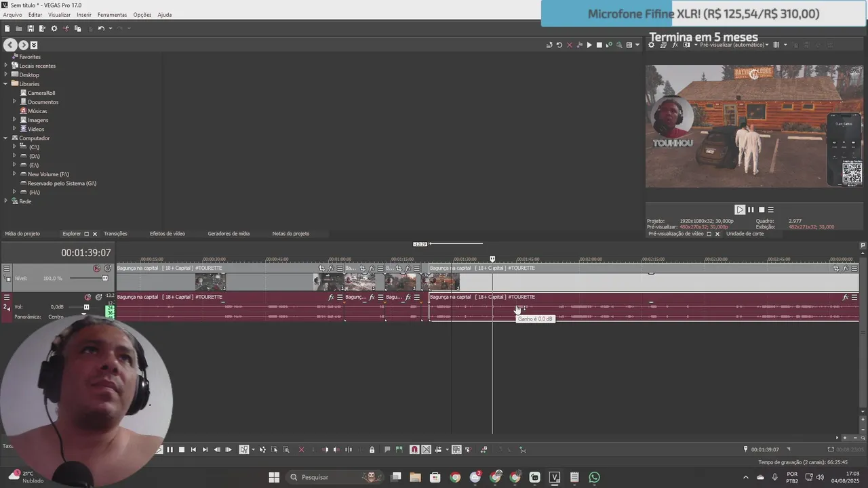
Task: Expand the Rede tree node
Action: [x=6, y=201]
